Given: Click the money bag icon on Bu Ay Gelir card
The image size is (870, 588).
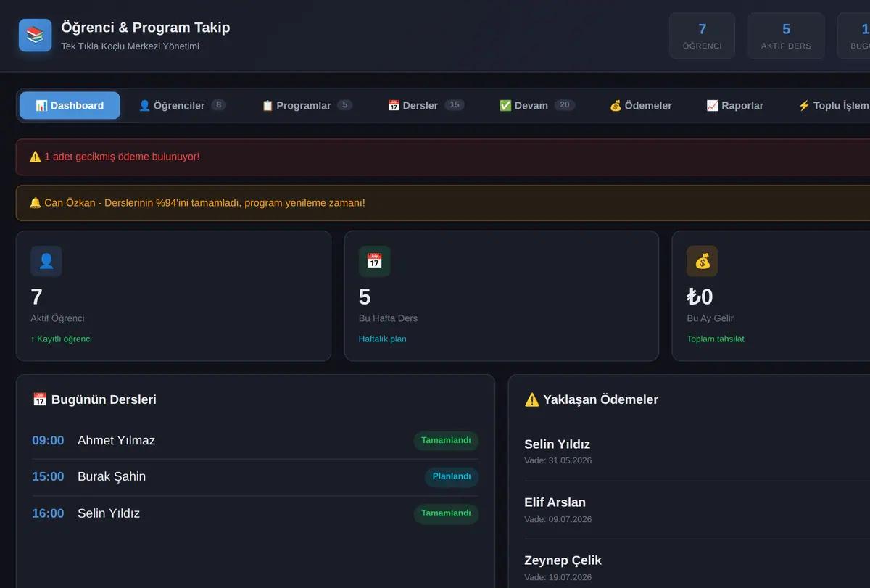Looking at the screenshot, I should [703, 261].
